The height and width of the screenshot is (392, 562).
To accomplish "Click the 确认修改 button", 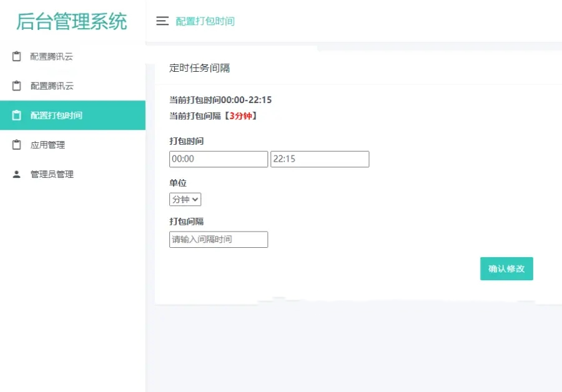I will 506,269.
